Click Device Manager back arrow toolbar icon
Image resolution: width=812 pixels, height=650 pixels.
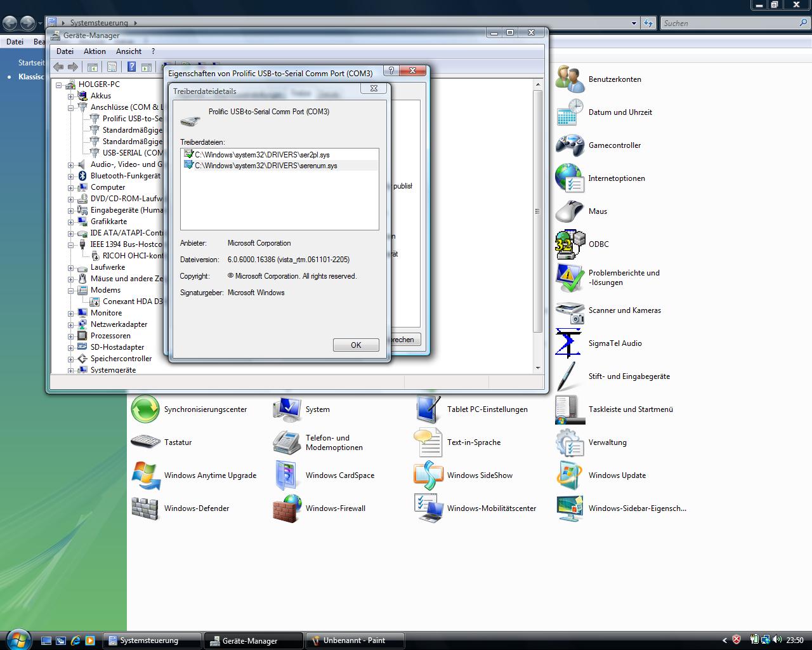tap(58, 67)
